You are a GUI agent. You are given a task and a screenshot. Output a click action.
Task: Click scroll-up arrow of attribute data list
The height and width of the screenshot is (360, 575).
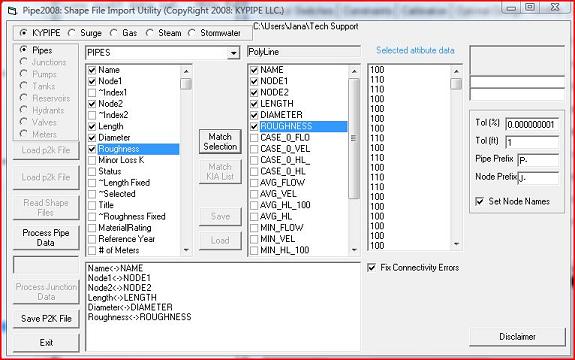pos(456,71)
